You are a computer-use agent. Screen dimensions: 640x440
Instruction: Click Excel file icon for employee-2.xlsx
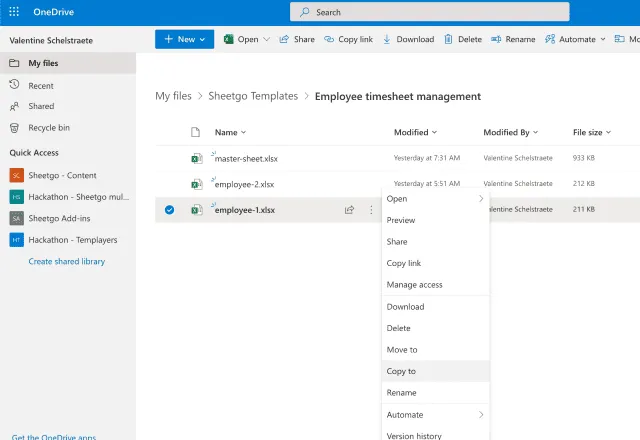[x=197, y=184]
